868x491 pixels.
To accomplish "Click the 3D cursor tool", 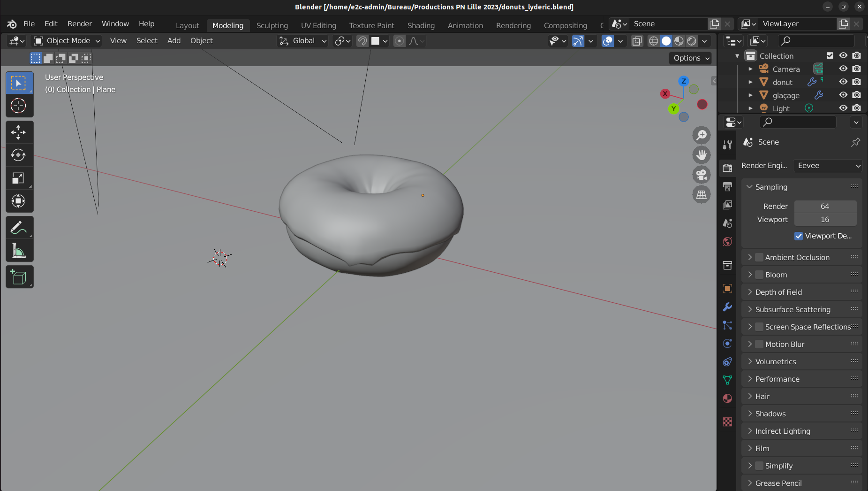I will point(19,106).
